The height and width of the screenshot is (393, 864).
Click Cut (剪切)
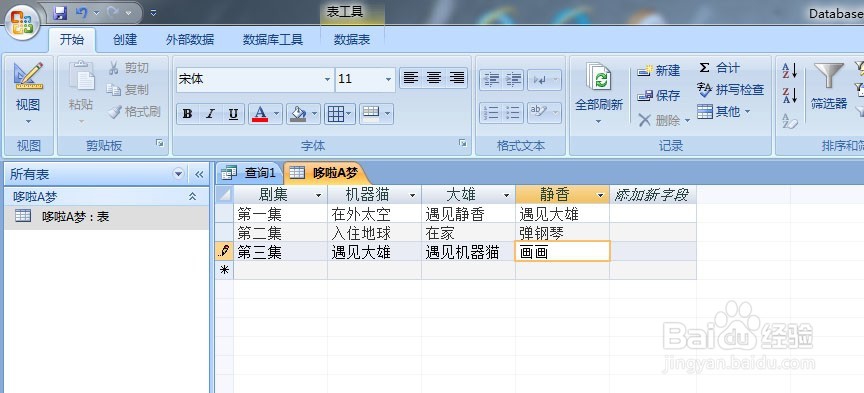128,68
